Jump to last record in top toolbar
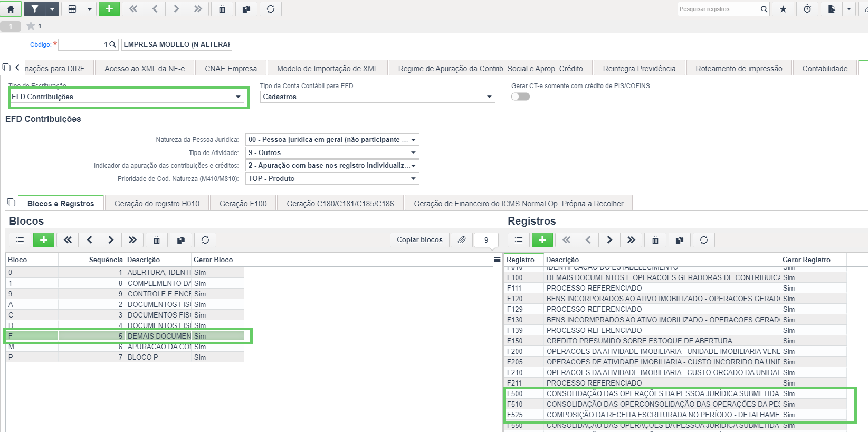Screen dimensions: 868x432 (x=198, y=9)
